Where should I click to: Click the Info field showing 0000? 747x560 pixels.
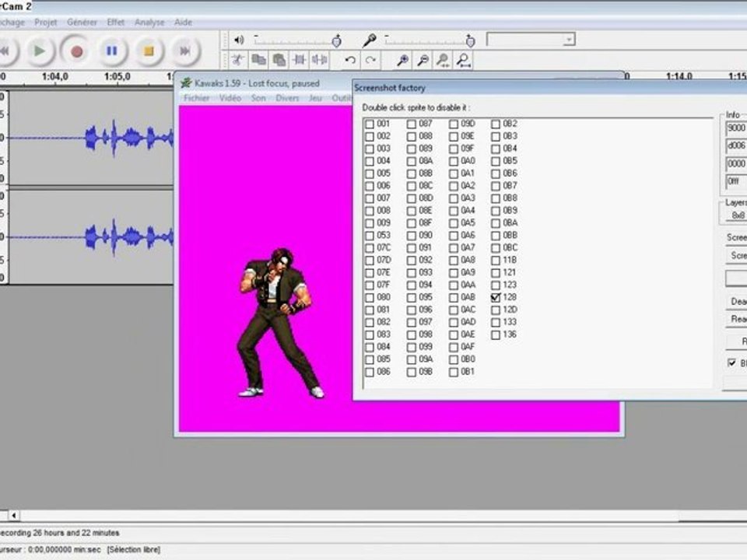click(x=736, y=163)
